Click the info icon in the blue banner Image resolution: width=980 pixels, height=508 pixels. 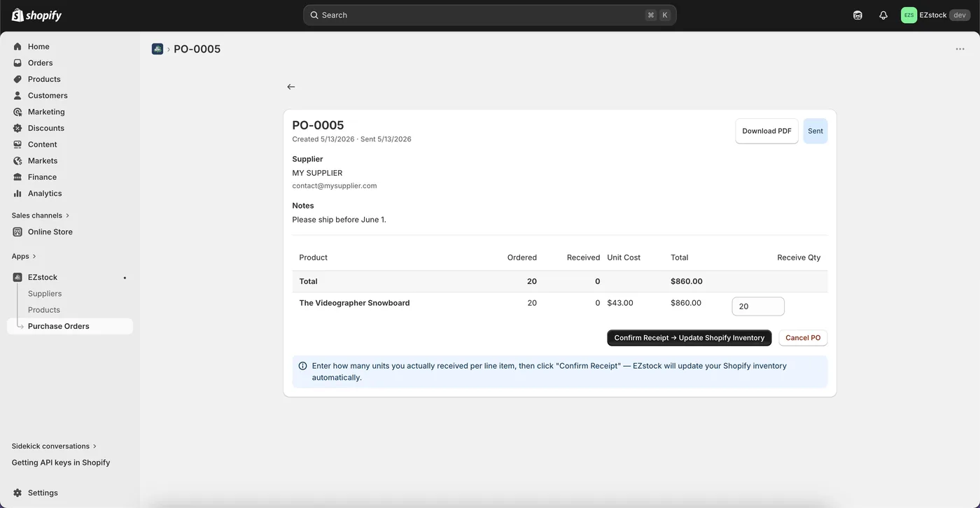point(302,366)
